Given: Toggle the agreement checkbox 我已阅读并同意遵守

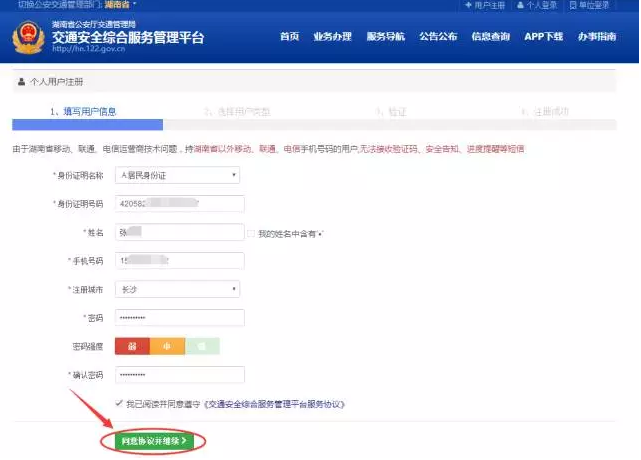Looking at the screenshot, I should pos(120,403).
